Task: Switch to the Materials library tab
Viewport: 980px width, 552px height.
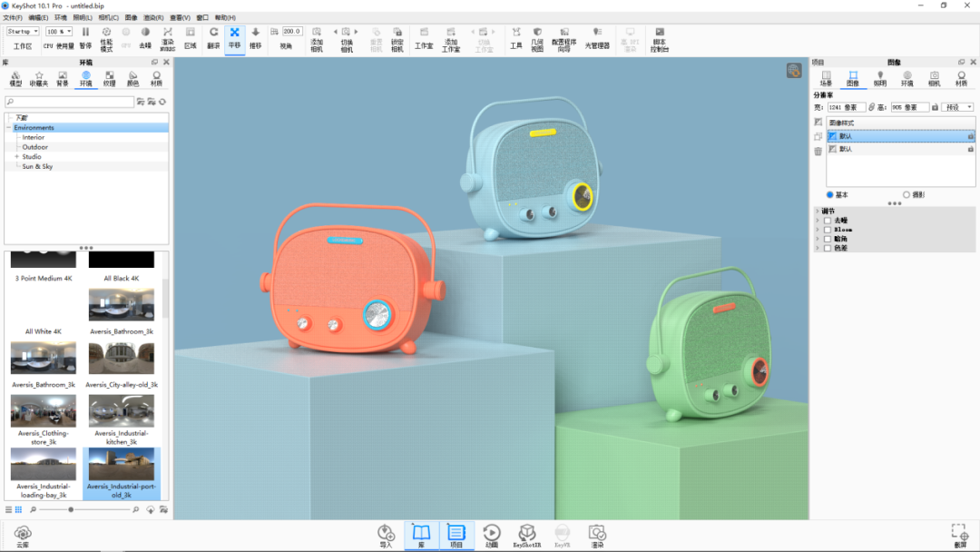Action: point(156,78)
